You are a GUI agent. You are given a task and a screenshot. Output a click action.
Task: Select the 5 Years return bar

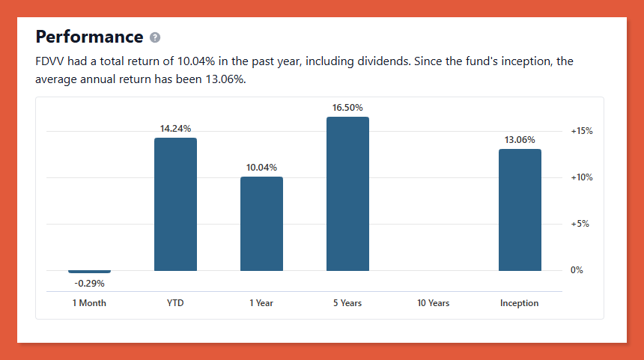click(347, 194)
